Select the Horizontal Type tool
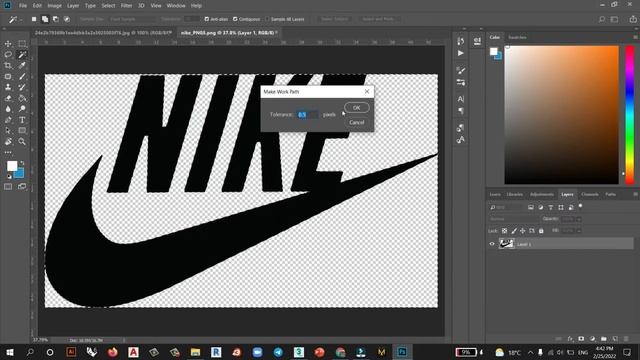This screenshot has height=360, width=640. pyautogui.click(x=22, y=120)
